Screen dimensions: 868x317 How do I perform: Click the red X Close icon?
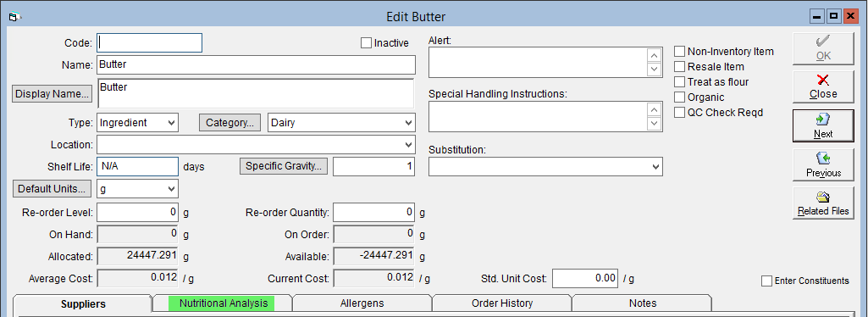coord(822,81)
